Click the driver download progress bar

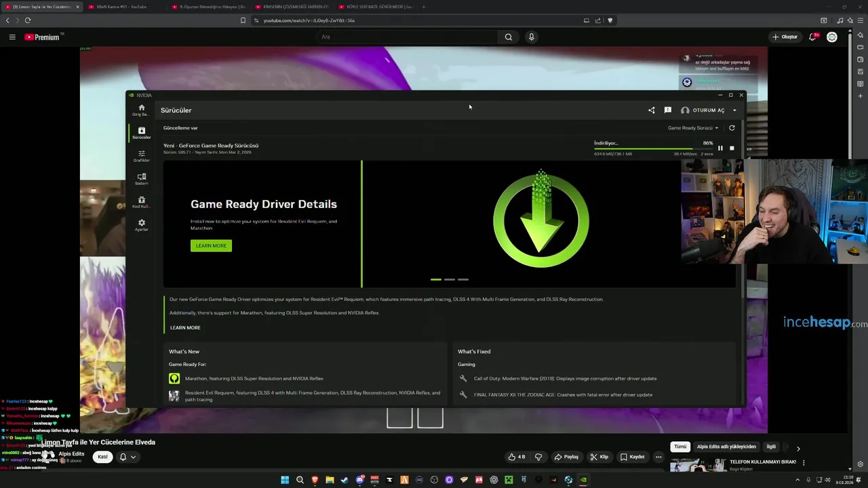point(653,149)
